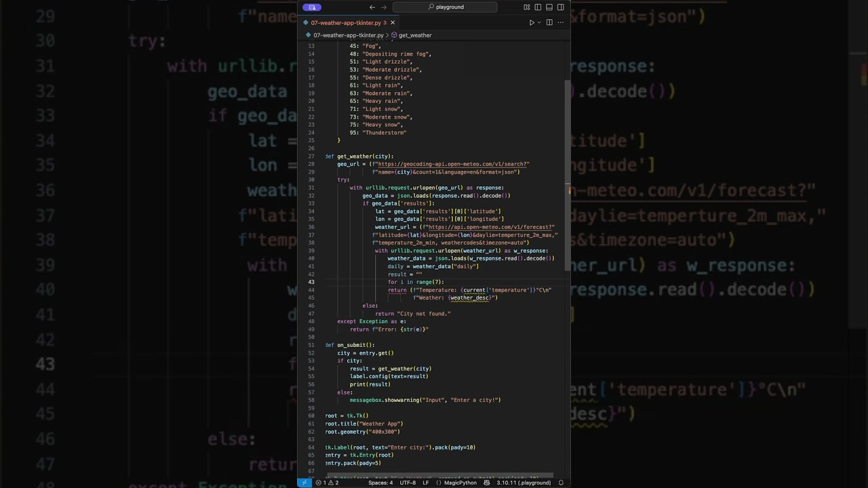The image size is (868, 488).
Task: Click the "print(result)" line
Action: point(370,384)
